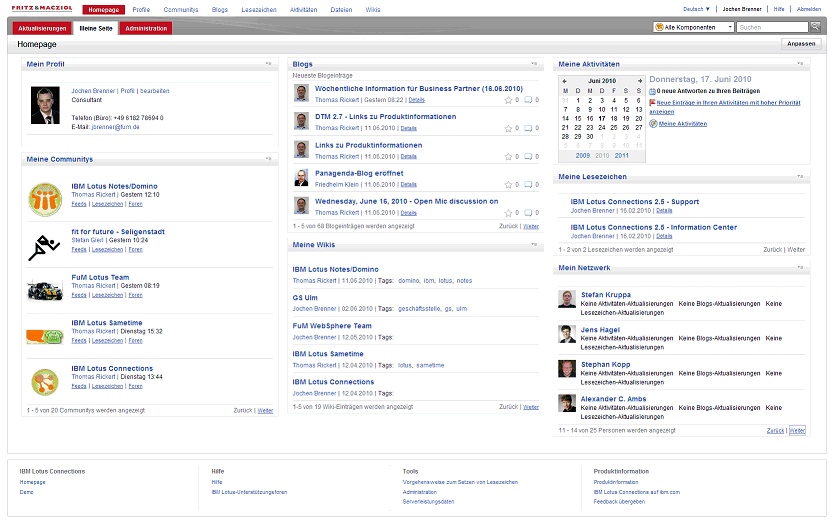Image resolution: width=832 pixels, height=522 pixels.
Task: Open Jens Hagel's photo
Action: point(567,334)
